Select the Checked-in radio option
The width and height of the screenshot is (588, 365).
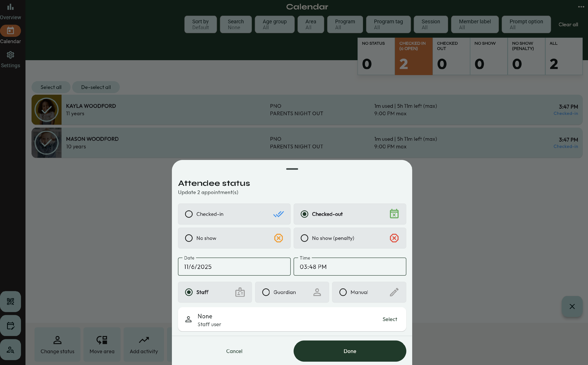point(189,214)
